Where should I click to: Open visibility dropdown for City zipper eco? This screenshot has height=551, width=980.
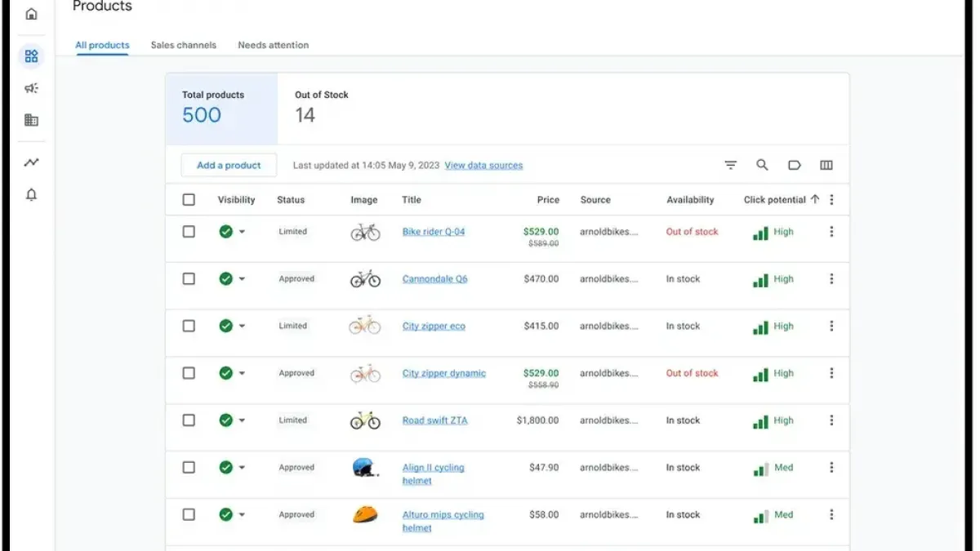click(242, 327)
